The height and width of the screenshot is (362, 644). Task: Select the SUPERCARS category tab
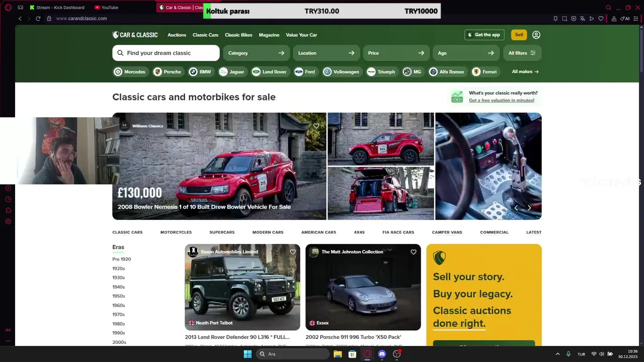(x=222, y=232)
